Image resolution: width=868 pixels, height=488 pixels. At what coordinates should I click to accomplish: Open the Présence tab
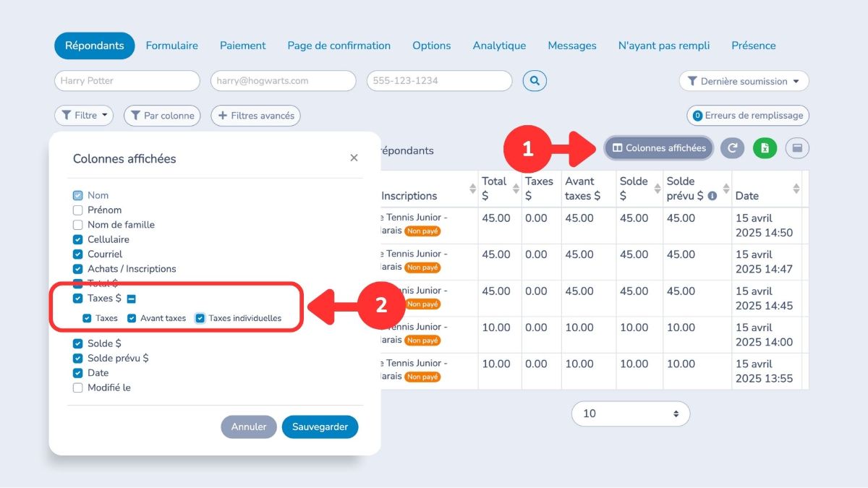click(754, 46)
